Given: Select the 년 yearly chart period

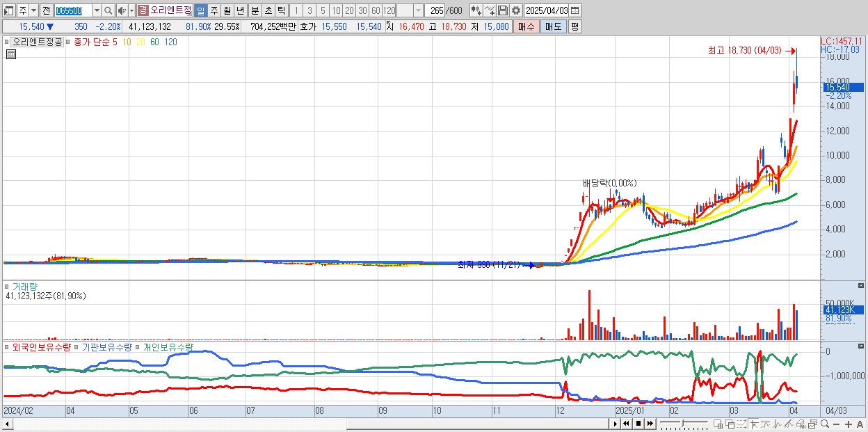Looking at the screenshot, I should [x=240, y=10].
